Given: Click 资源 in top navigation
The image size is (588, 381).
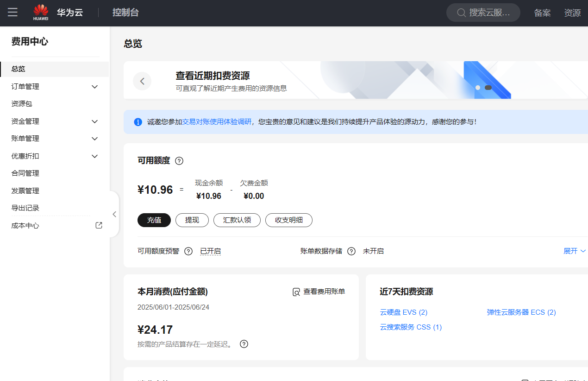Looking at the screenshot, I should click(x=572, y=13).
